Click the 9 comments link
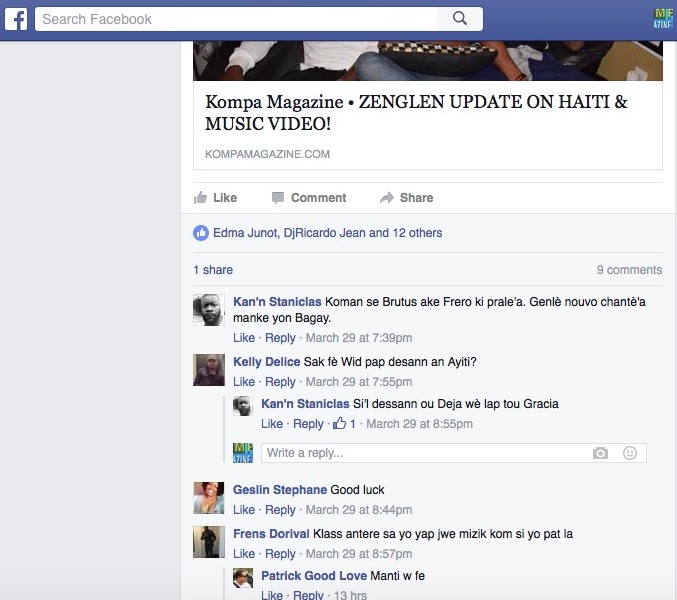Screen dimensions: 677x600 pos(630,270)
